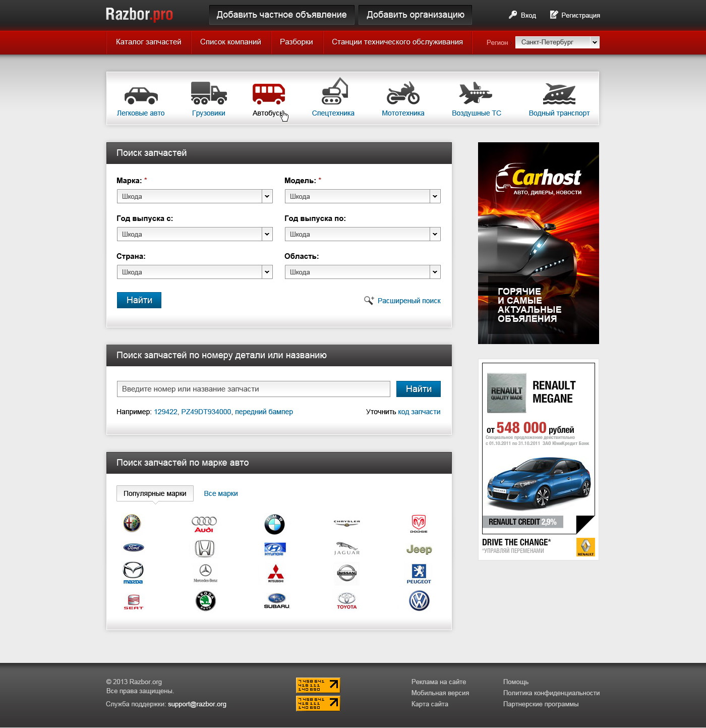The height and width of the screenshot is (728, 706).
Task: Select the water transport boat icon
Action: click(x=559, y=94)
